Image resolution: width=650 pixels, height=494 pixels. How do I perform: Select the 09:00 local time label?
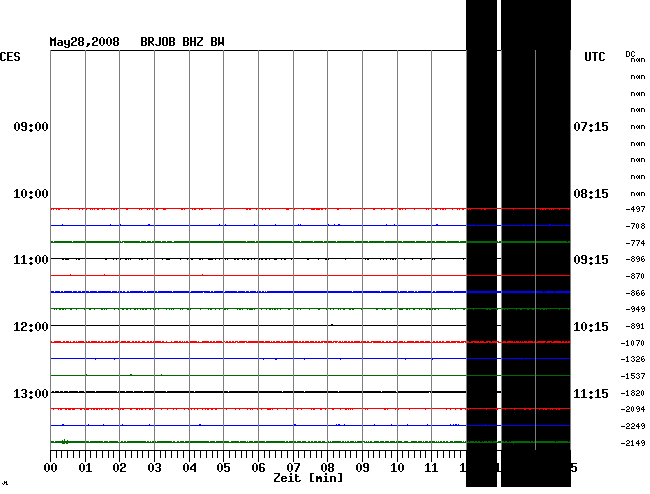coord(31,126)
